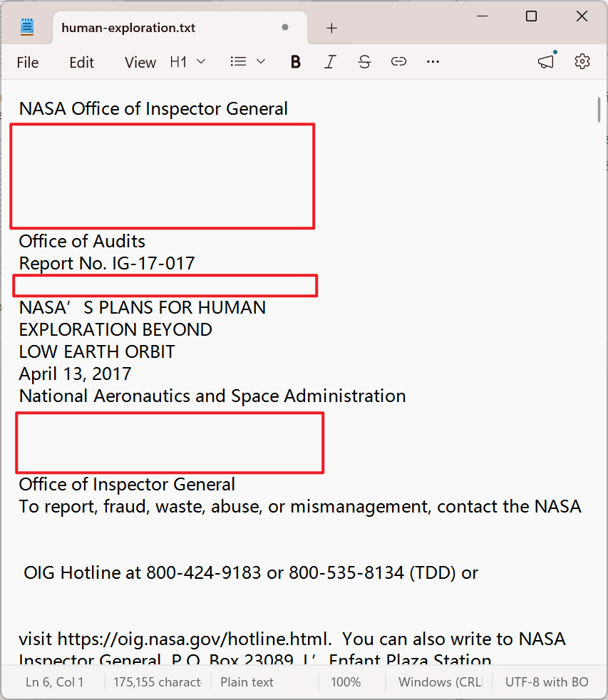Click the 'April 13, 2017' date line
The width and height of the screenshot is (608, 700).
75,374
